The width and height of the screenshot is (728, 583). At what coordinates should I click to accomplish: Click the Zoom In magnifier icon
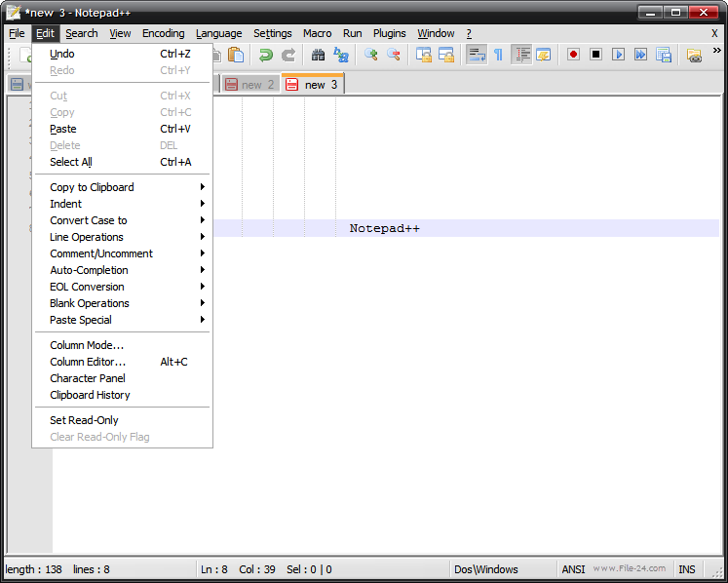point(370,55)
